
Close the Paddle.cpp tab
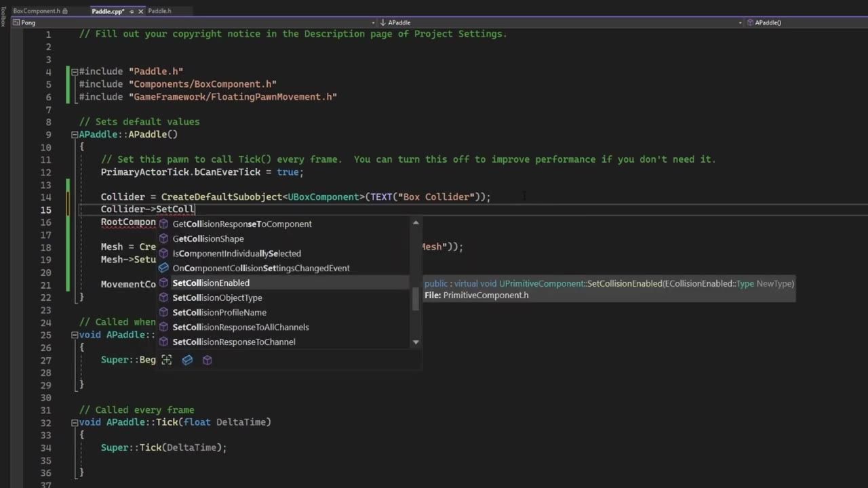pyautogui.click(x=141, y=11)
